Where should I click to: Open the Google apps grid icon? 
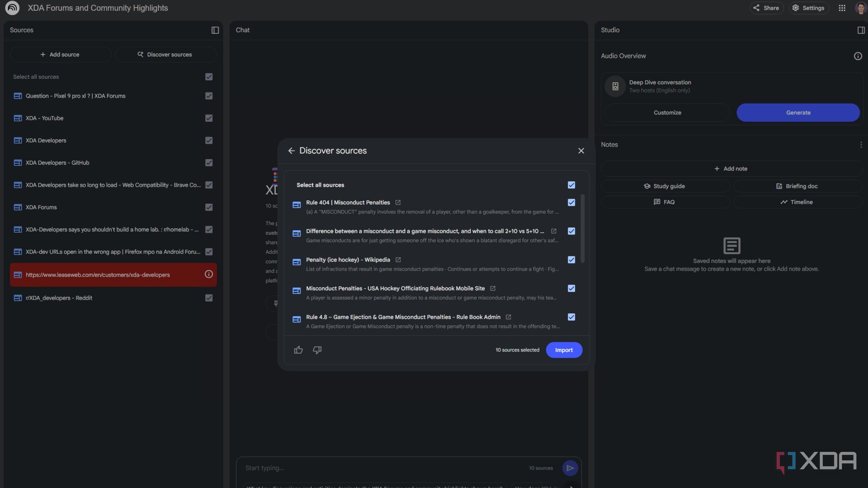click(x=842, y=8)
